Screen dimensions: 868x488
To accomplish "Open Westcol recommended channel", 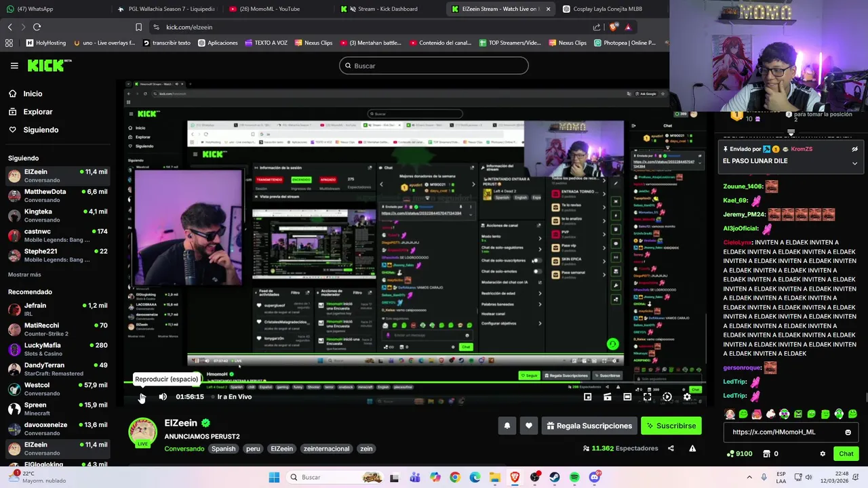I will 58,389.
